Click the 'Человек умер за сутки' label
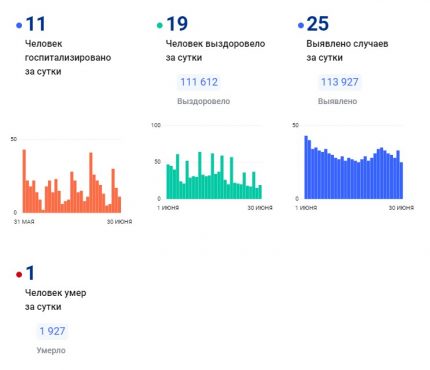 55,300
